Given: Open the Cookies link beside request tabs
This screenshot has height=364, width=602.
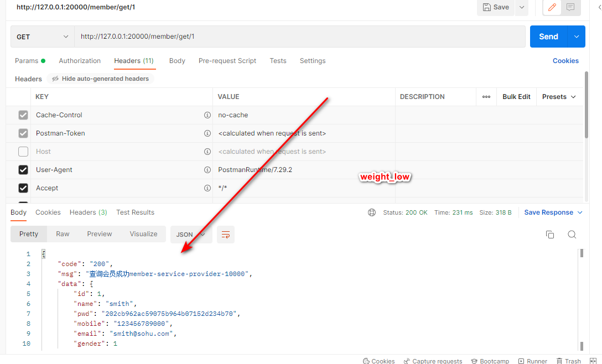Looking at the screenshot, I should [565, 61].
